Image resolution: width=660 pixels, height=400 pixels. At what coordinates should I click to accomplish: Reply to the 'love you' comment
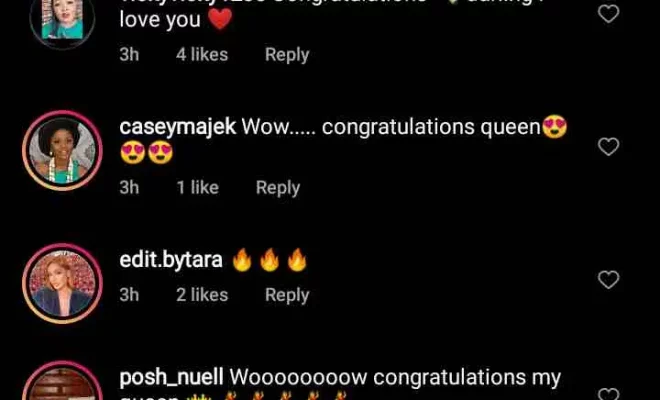point(287,55)
